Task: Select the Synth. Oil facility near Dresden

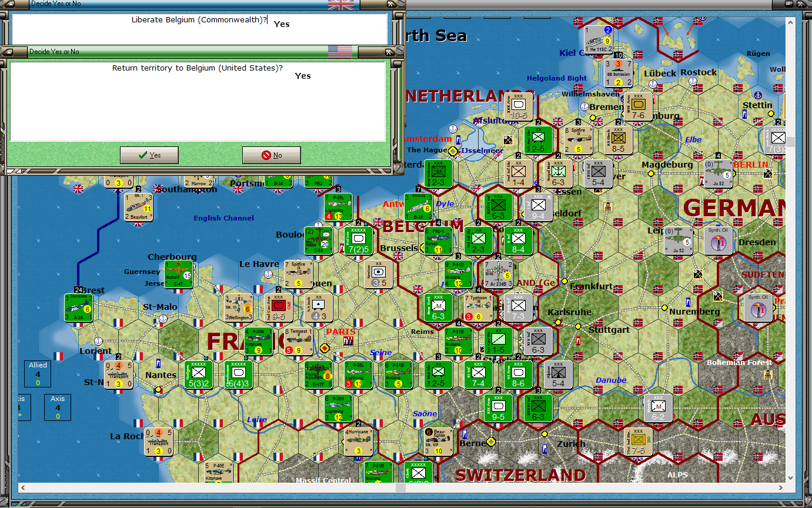Action: (718, 240)
